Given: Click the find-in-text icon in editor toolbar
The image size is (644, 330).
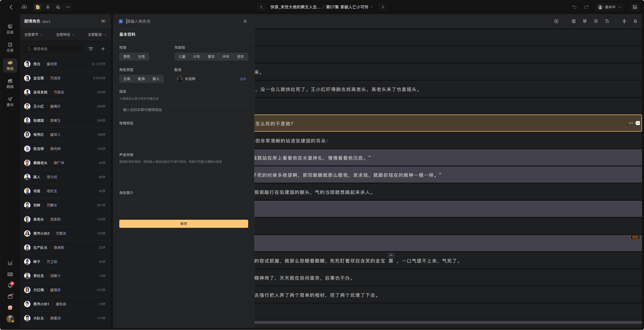Looking at the screenshot, I should 596,21.
